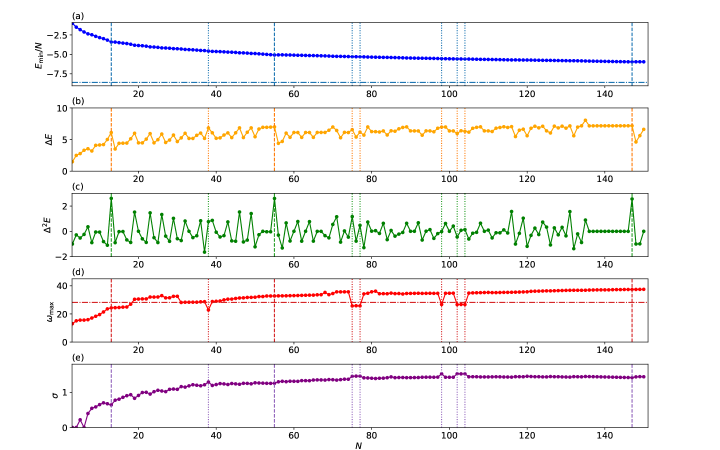720x450 pixels.
Task: Click x-tick 40 under panel (e)
Action: (x=216, y=436)
